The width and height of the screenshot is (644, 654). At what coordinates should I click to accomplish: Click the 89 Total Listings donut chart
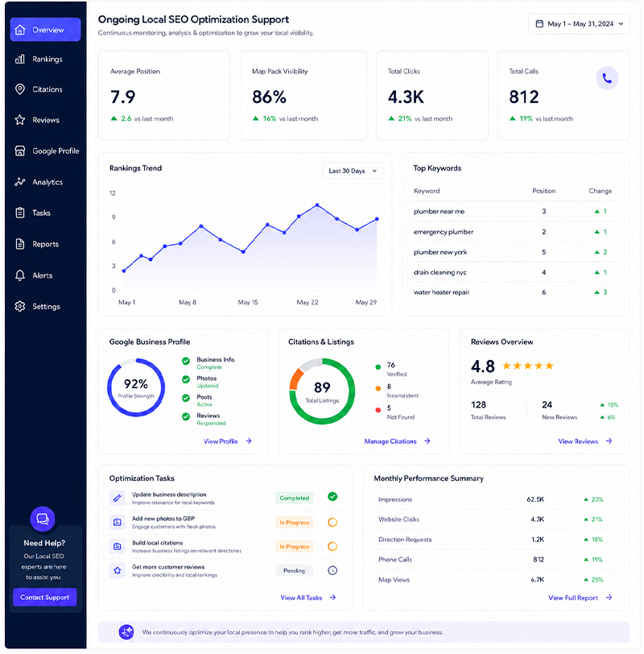pos(322,391)
